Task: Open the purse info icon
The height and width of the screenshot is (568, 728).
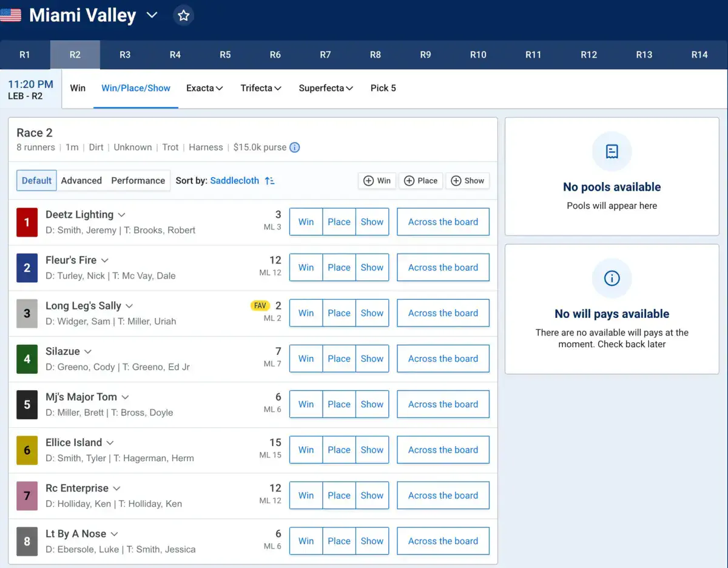Action: (x=294, y=147)
